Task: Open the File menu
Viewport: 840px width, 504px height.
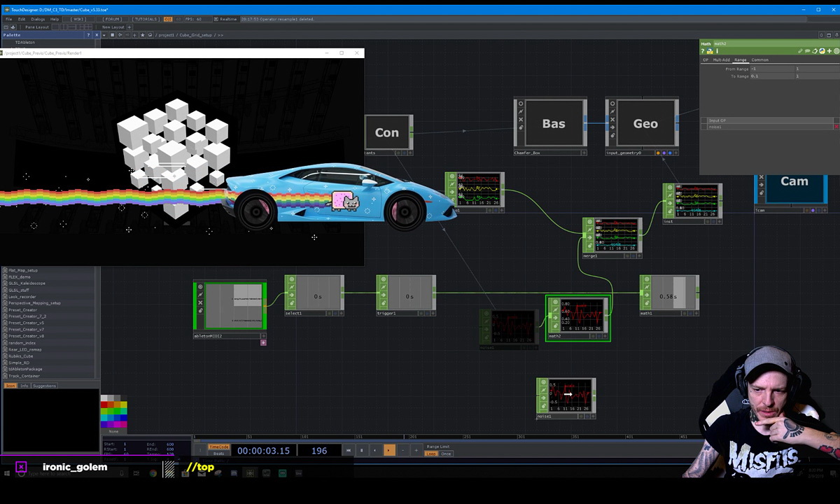Action: click(9, 19)
